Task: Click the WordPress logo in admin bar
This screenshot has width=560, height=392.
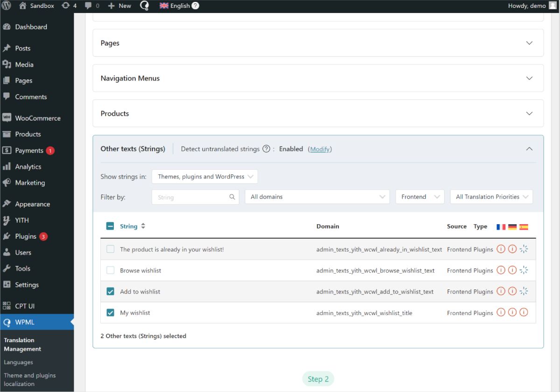Action: (6, 6)
